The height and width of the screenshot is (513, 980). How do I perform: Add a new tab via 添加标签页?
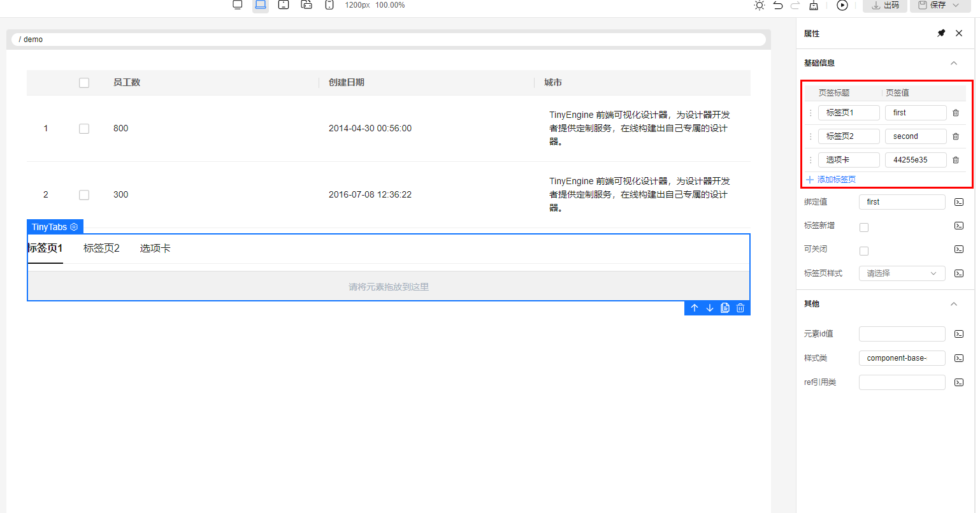[x=831, y=180]
